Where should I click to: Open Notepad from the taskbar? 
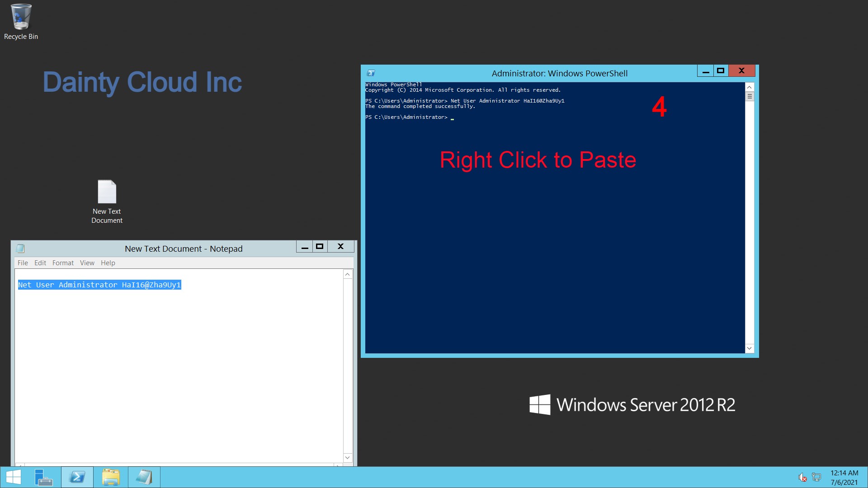(144, 477)
